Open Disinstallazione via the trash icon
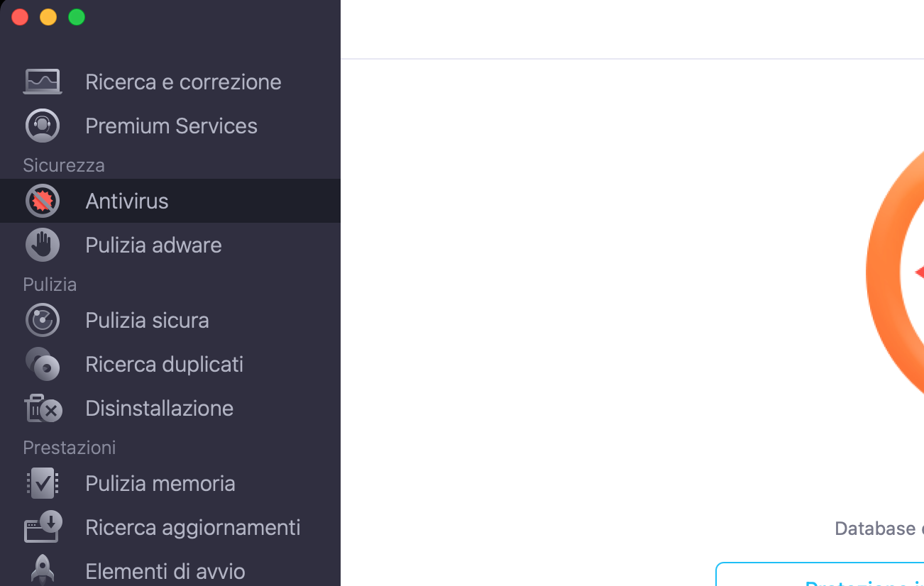Image resolution: width=924 pixels, height=586 pixels. (x=43, y=408)
